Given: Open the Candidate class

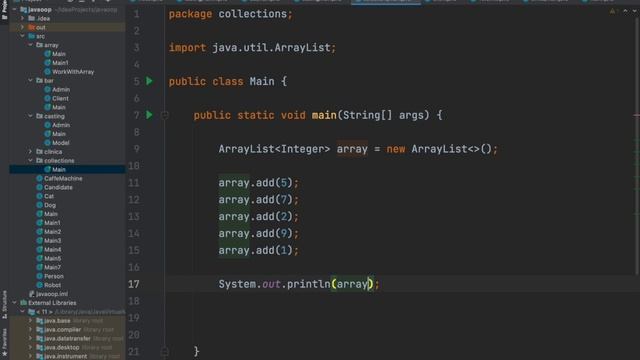Looking at the screenshot, I should (x=58, y=187).
